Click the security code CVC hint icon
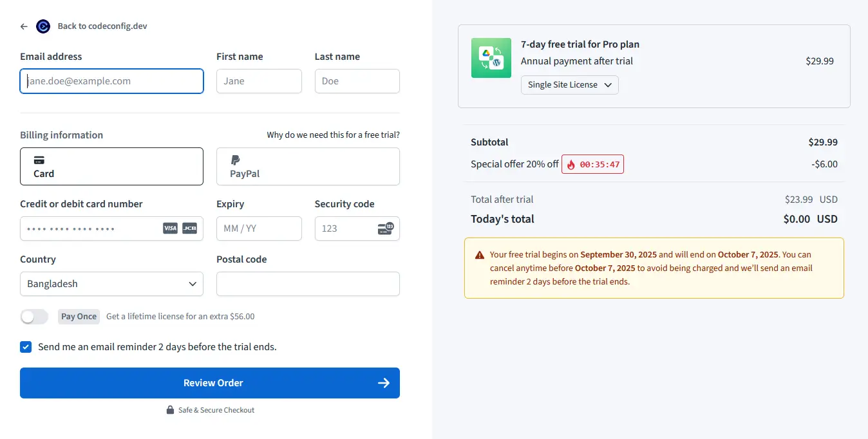This screenshot has width=868, height=439. coord(385,229)
